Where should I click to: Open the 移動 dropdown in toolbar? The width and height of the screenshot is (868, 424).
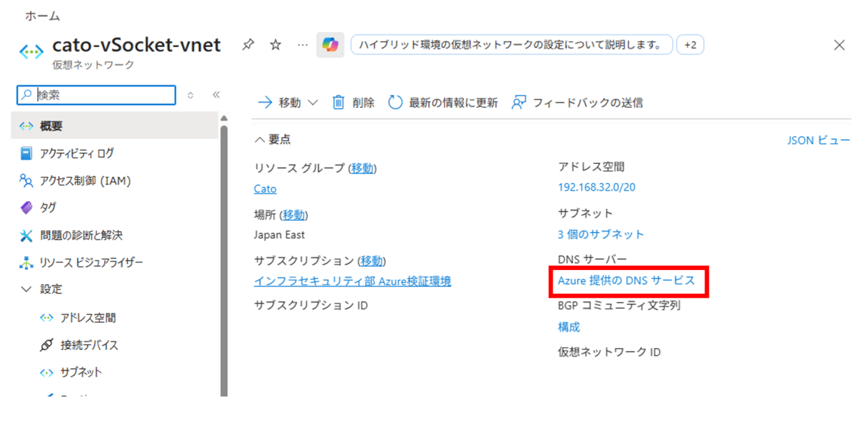tap(288, 102)
